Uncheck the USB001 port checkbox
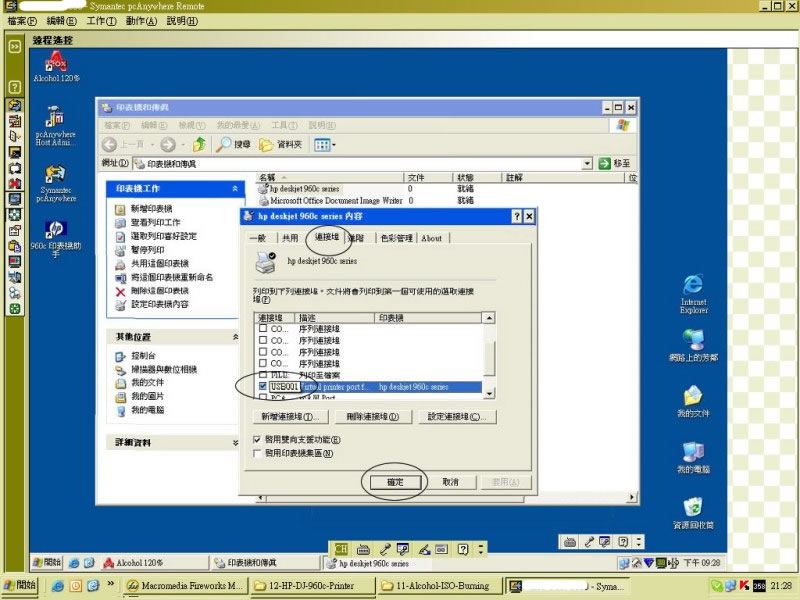The image size is (800, 600). point(263,386)
